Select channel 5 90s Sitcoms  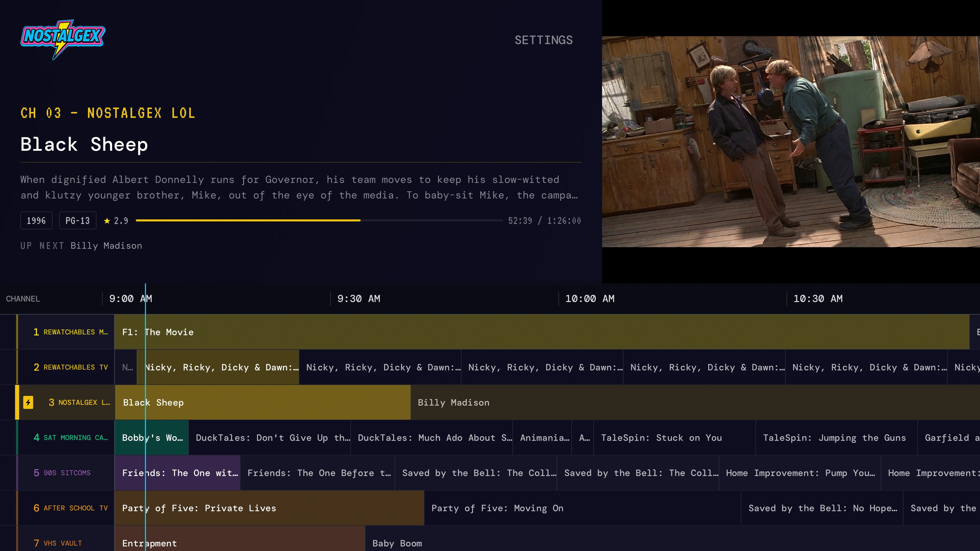[x=65, y=473]
